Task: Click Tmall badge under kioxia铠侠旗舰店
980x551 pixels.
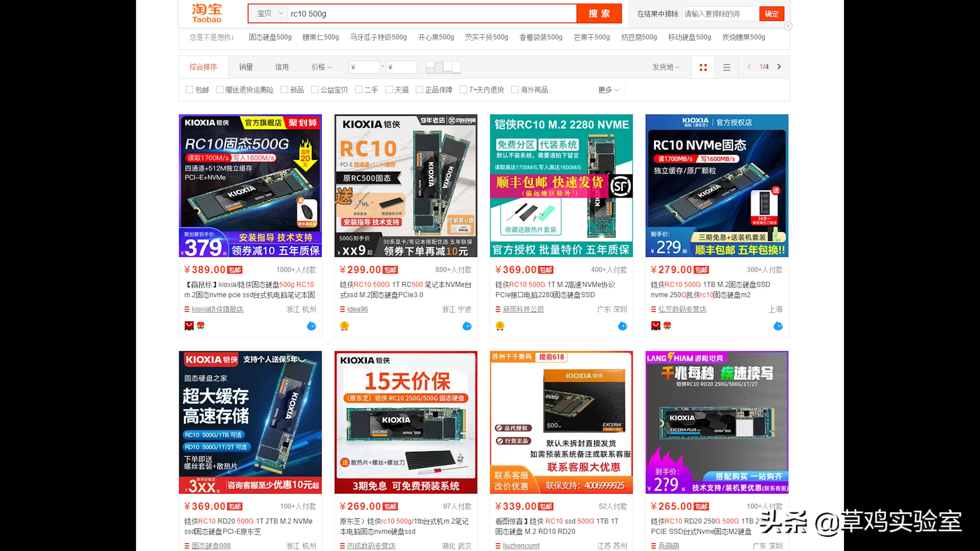Action: click(189, 325)
